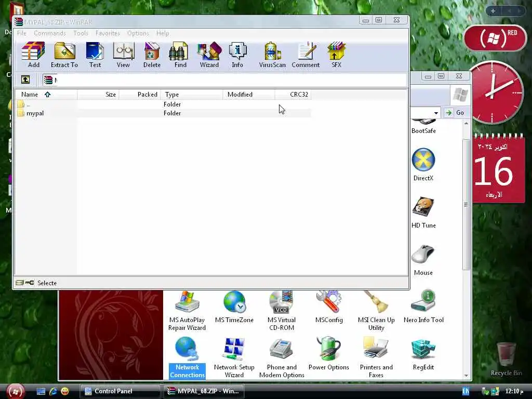Sort by the CRC32 column header

tap(293, 95)
